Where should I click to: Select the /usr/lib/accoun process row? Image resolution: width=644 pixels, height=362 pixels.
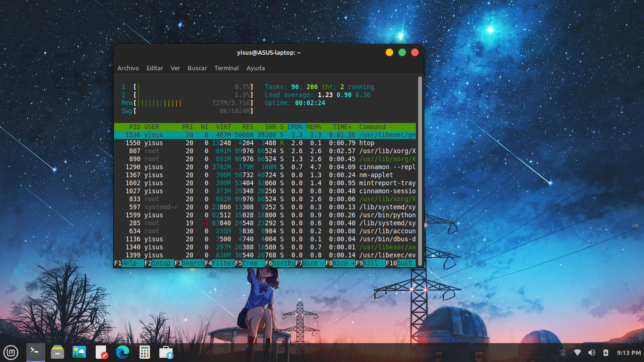(x=265, y=231)
